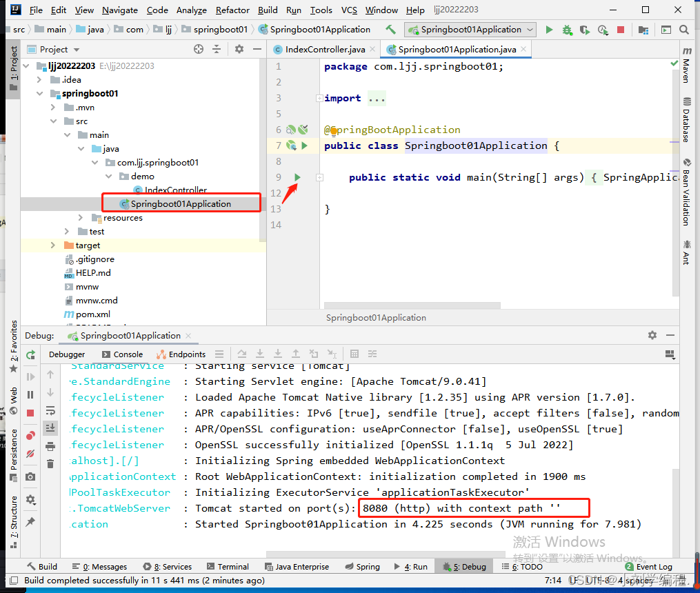The height and width of the screenshot is (593, 700).
Task: Run Springboot01Application with green play button
Action: coord(549,30)
